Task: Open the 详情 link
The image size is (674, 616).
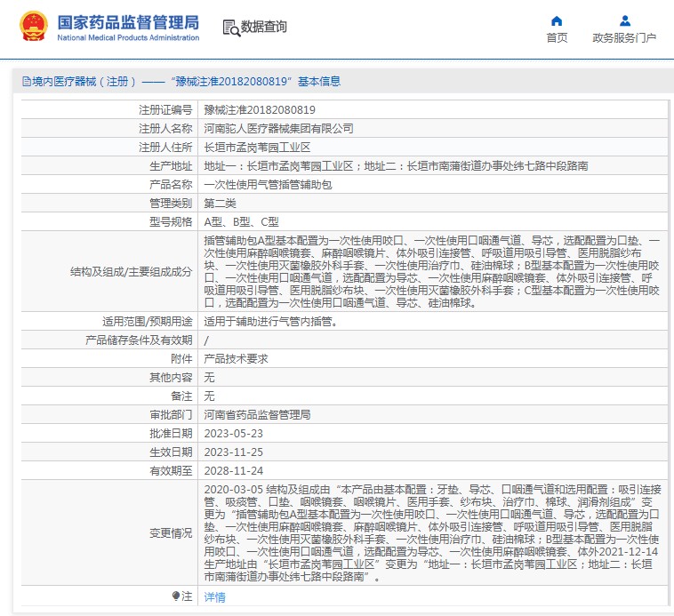Action: tap(214, 597)
